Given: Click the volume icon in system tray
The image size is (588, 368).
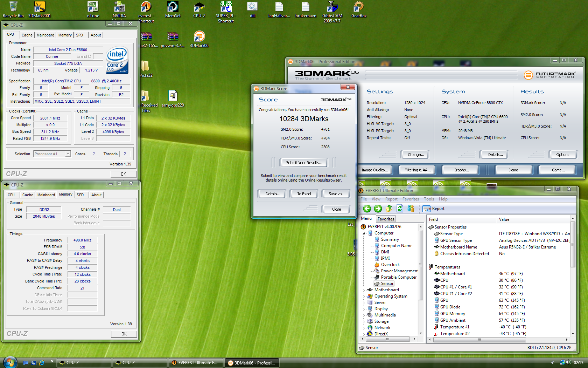Looking at the screenshot, I should coord(569,362).
